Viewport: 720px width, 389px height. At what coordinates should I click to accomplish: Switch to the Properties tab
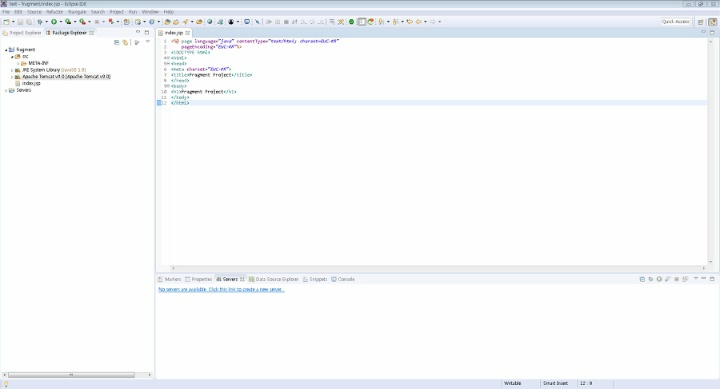pyautogui.click(x=198, y=279)
